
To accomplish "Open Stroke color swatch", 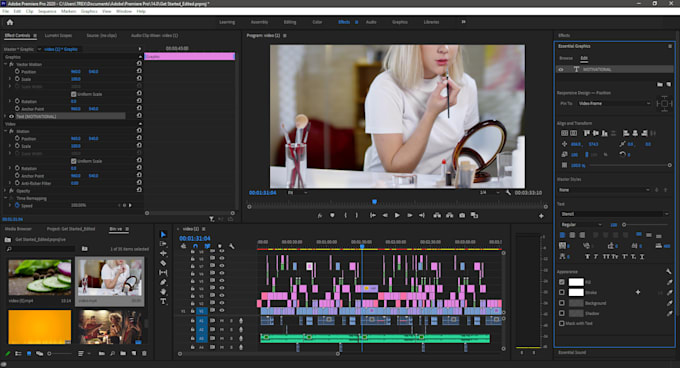I will (x=576, y=293).
